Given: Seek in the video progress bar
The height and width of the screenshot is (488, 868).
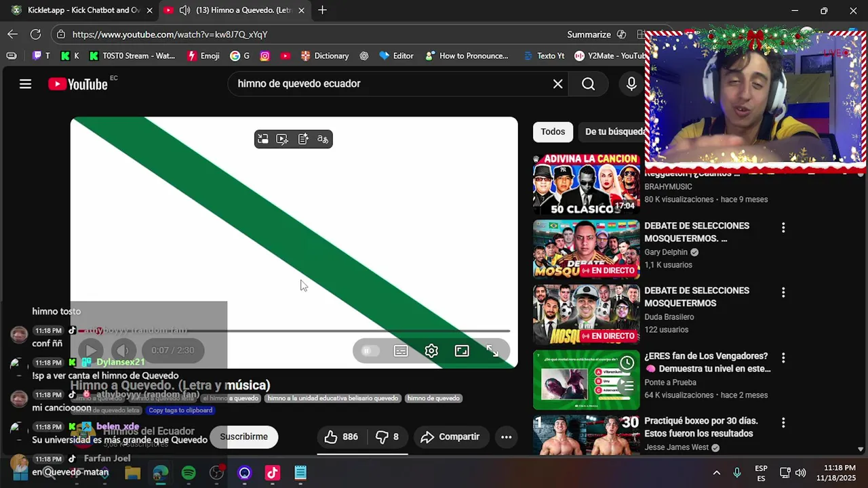Looking at the screenshot, I should coord(294,331).
